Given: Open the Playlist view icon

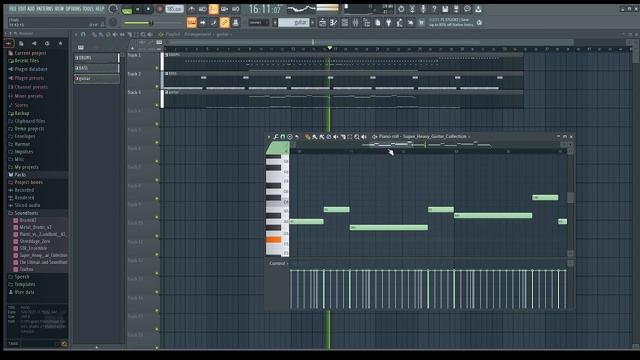Looking at the screenshot, I should [322, 22].
